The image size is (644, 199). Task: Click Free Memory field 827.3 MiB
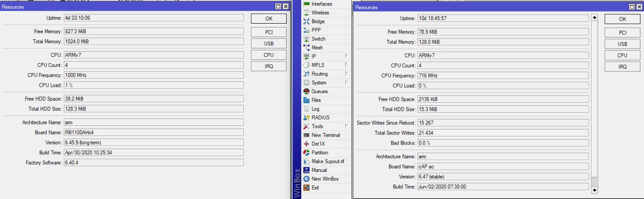(x=153, y=31)
